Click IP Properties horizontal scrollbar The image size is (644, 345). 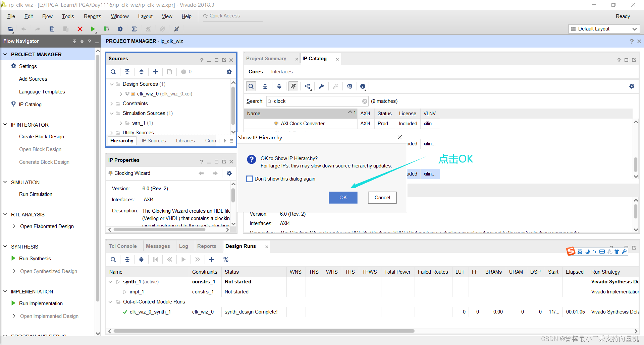point(159,230)
